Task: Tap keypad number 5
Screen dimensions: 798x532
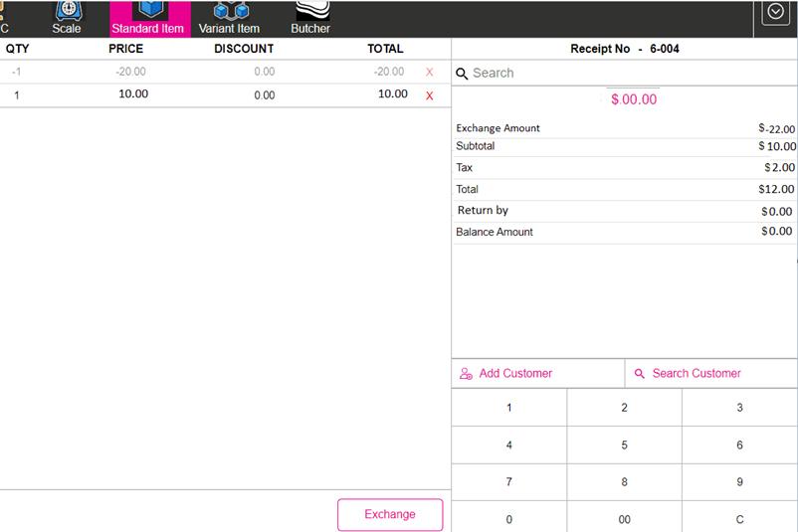Action: click(x=624, y=445)
